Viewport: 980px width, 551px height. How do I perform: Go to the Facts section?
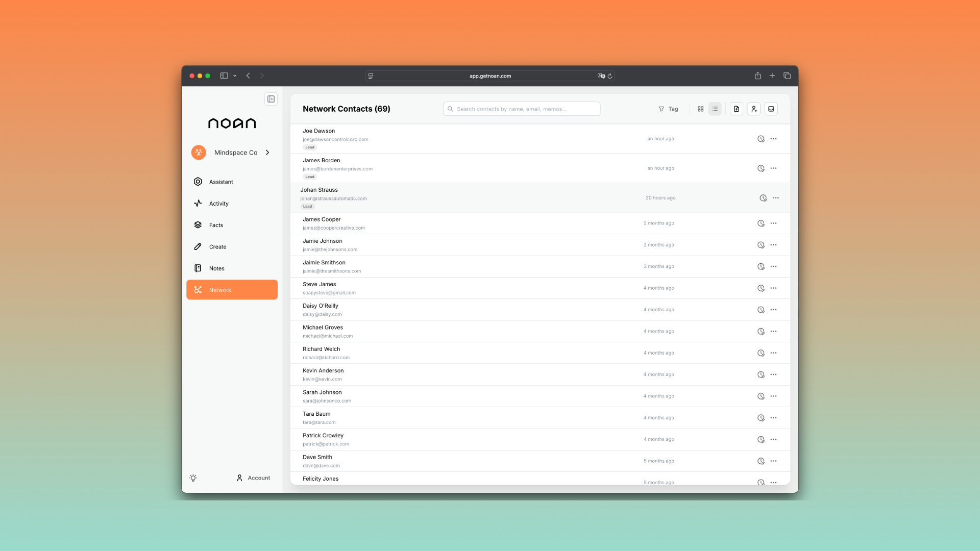[x=216, y=225]
